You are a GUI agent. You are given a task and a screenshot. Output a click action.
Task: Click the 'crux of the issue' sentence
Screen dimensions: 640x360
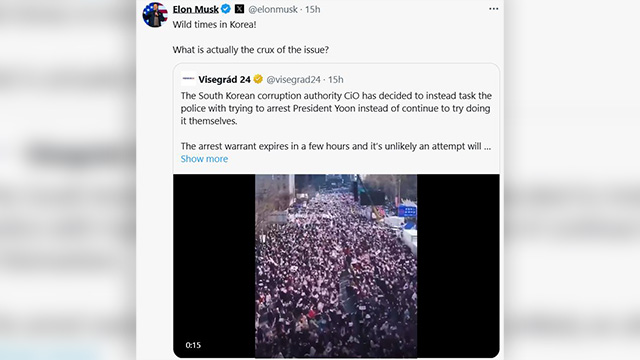[251, 50]
